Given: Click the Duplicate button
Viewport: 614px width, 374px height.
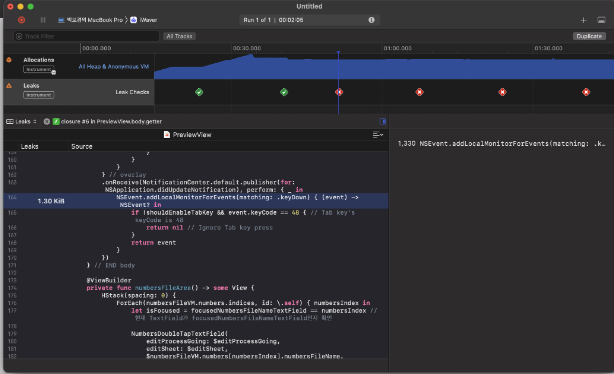Looking at the screenshot, I should 589,36.
